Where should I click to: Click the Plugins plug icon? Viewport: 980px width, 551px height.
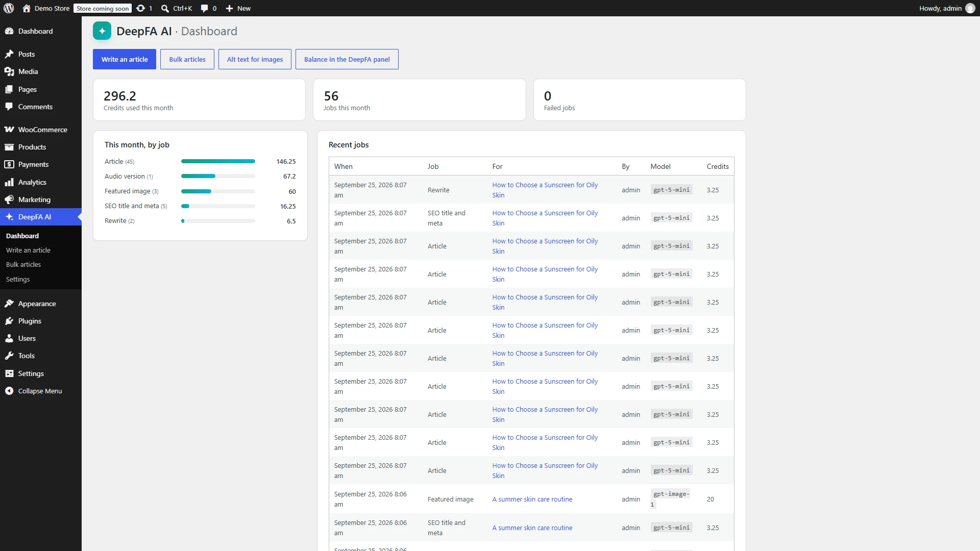[9, 321]
